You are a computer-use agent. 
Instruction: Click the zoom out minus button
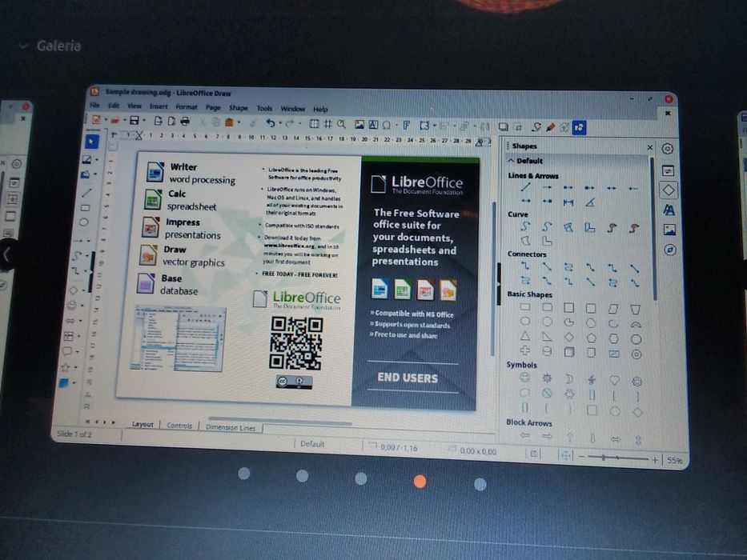click(581, 457)
